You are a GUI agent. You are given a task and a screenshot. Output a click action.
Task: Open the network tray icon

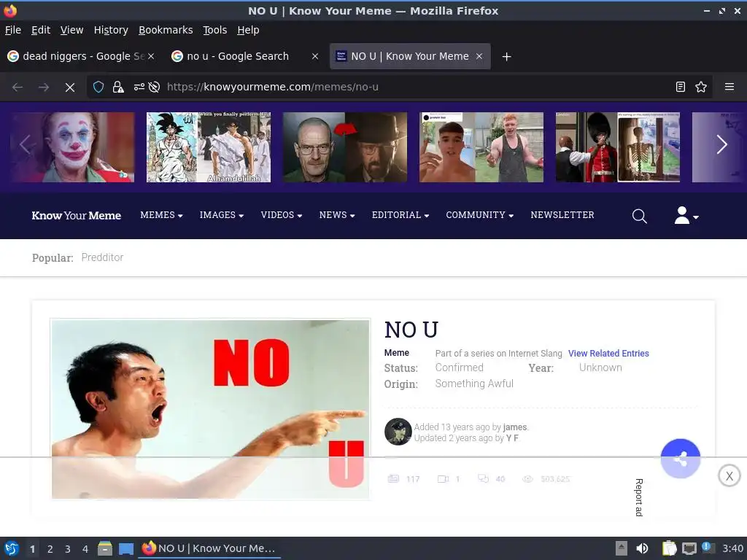point(689,548)
